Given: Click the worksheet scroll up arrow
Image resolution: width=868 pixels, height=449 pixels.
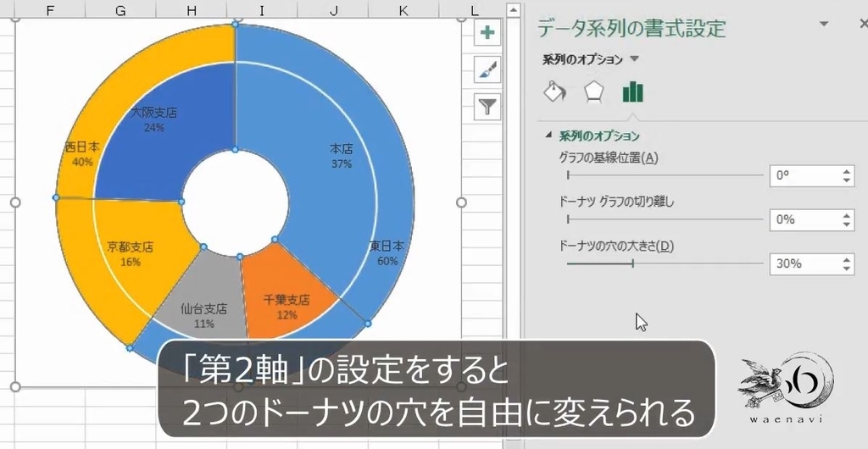Looking at the screenshot, I should click(514, 9).
